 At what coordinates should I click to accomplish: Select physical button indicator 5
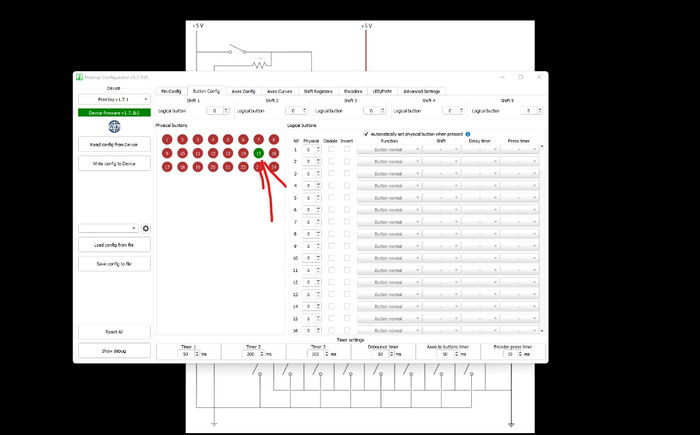click(x=228, y=140)
